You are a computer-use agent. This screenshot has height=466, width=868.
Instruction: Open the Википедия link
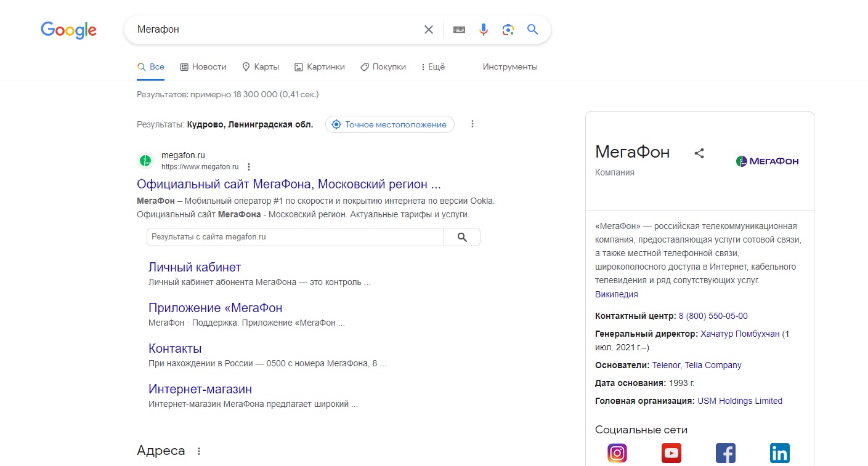[617, 294]
